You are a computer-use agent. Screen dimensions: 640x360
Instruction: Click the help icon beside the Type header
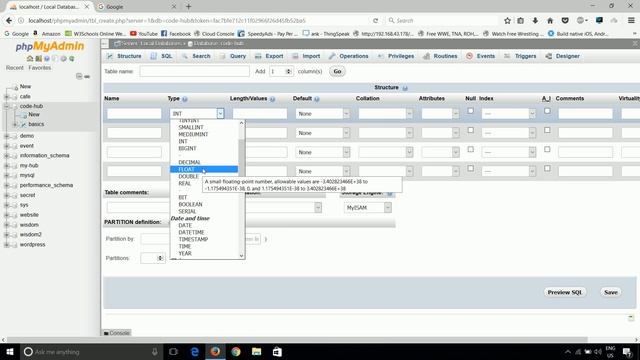(185, 99)
